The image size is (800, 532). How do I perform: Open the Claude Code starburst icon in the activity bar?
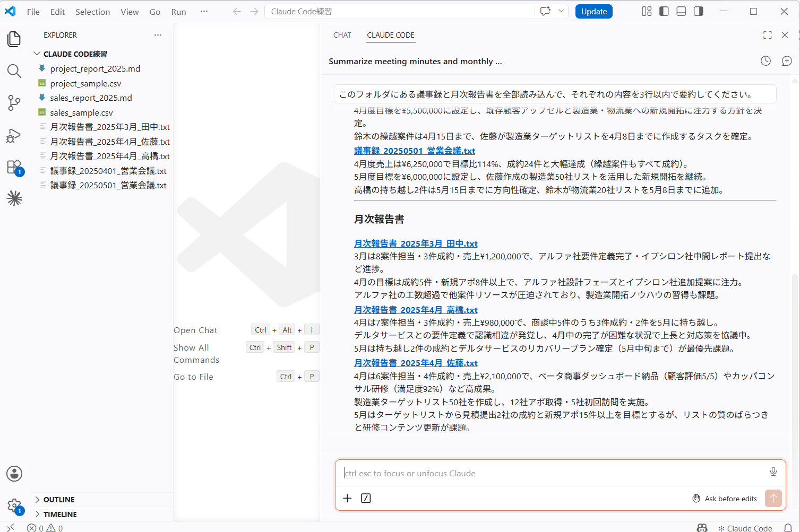[x=14, y=198]
